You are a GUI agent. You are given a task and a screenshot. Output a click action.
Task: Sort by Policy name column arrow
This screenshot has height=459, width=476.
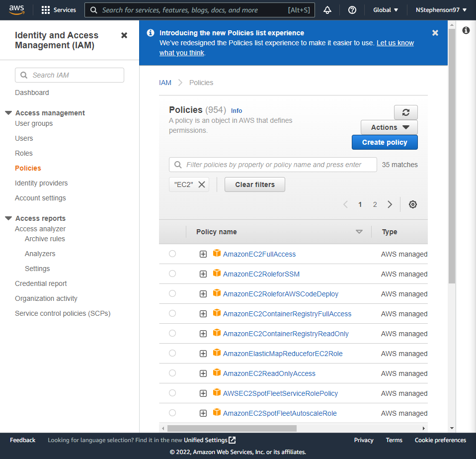[x=359, y=232]
